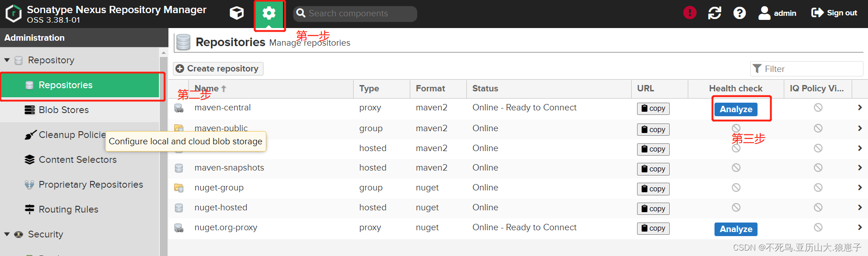Click the Content Selectors layers icon

point(29,160)
